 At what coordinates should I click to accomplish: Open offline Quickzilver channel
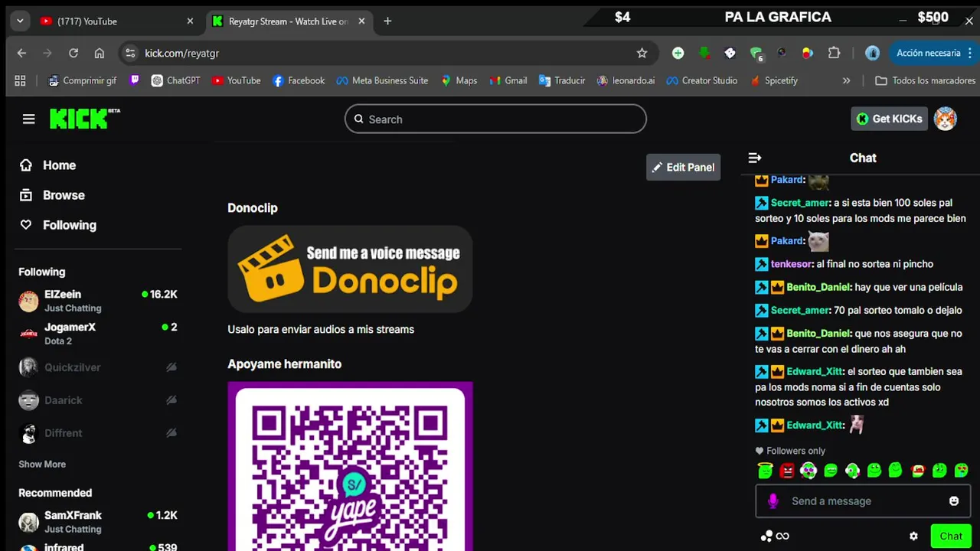pos(98,367)
